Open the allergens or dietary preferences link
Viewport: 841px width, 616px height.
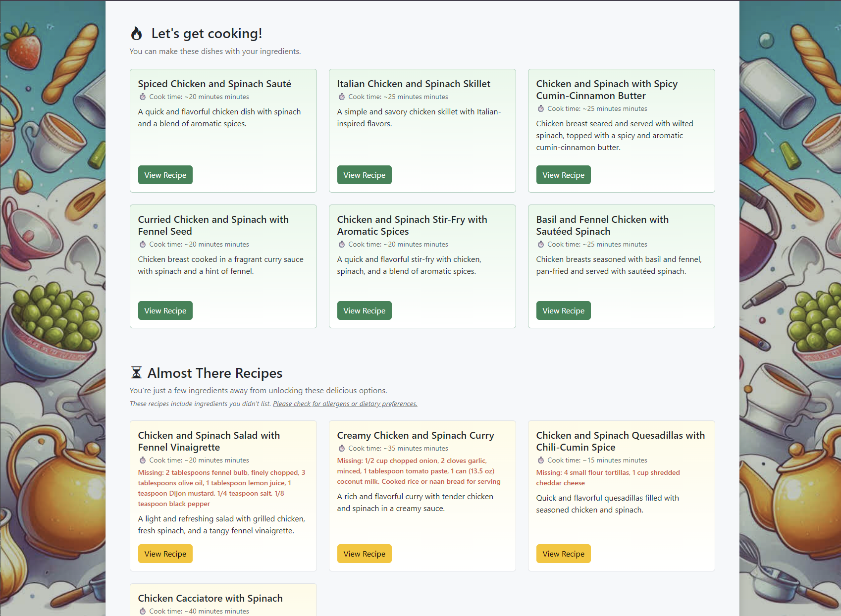coord(345,404)
